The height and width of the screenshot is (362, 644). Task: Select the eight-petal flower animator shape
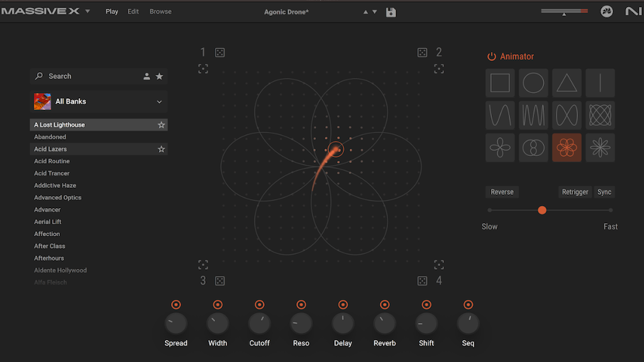[x=600, y=147]
